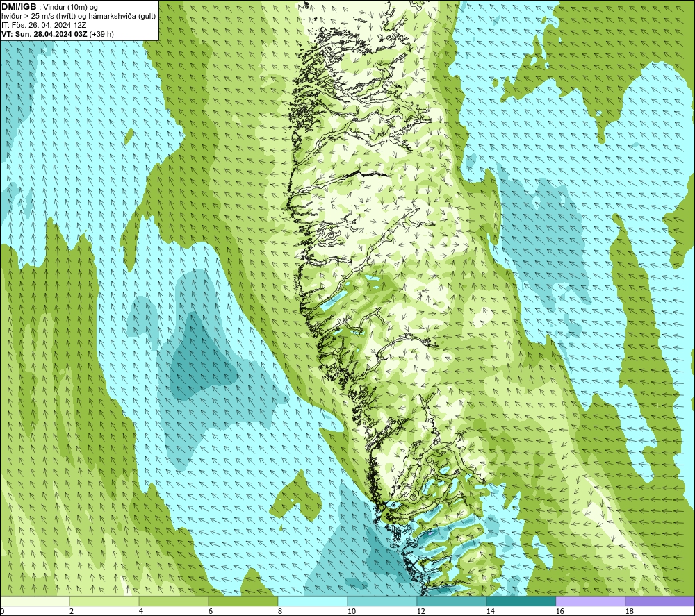Click the 10-12 m/s turquoise swatch

(382, 601)
